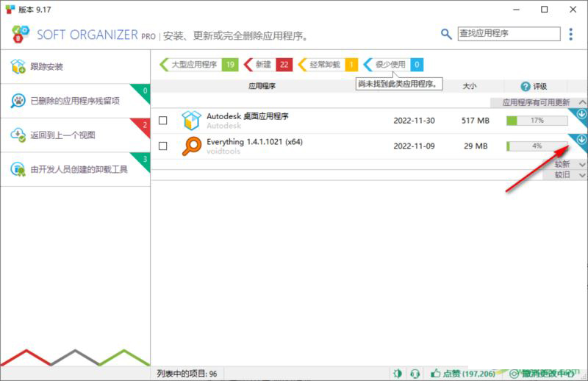Sort by the 大小 column header
This screenshot has width=588, height=381.
pos(469,86)
